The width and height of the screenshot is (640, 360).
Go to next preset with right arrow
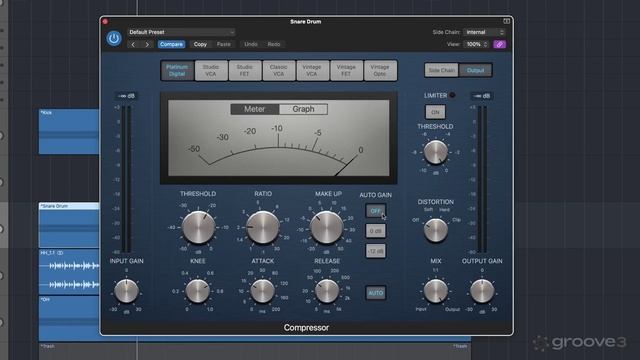[x=147, y=44]
